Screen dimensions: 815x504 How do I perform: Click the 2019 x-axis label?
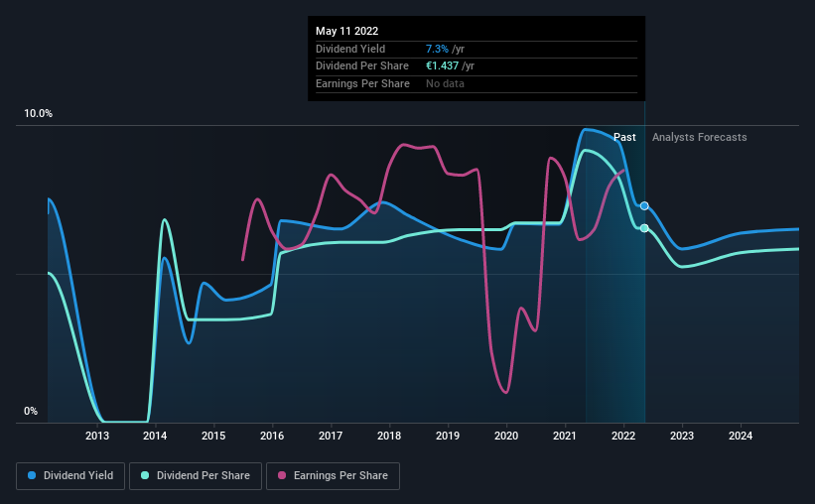[448, 436]
